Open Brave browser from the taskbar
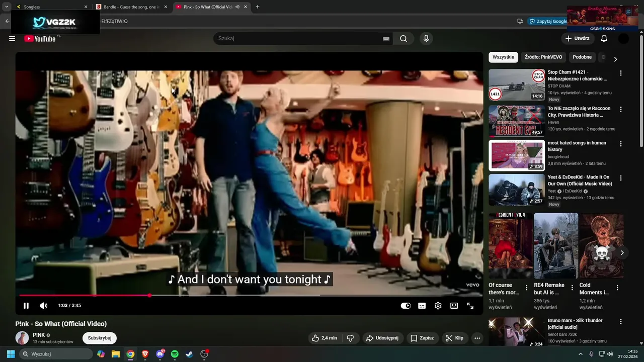 [145, 354]
